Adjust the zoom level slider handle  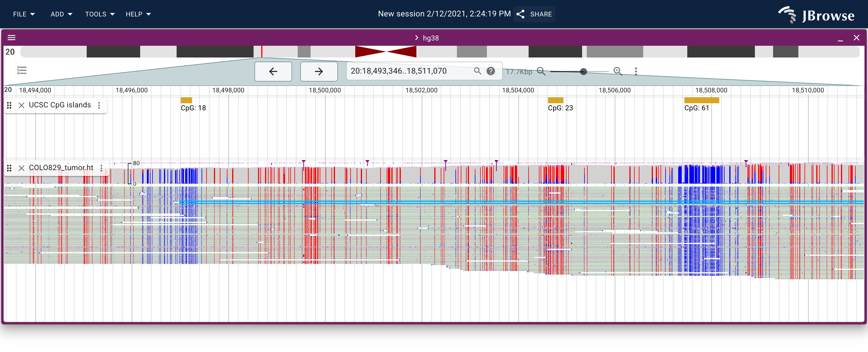click(583, 71)
